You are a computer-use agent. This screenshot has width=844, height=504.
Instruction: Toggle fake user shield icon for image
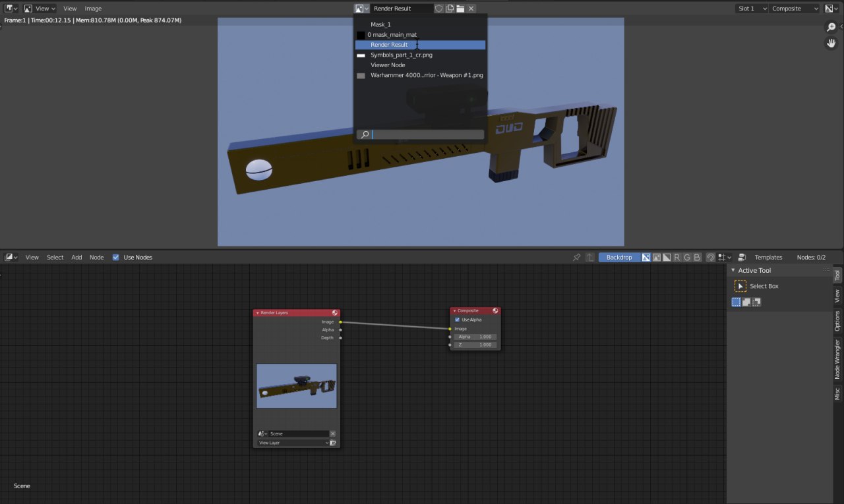coord(439,9)
